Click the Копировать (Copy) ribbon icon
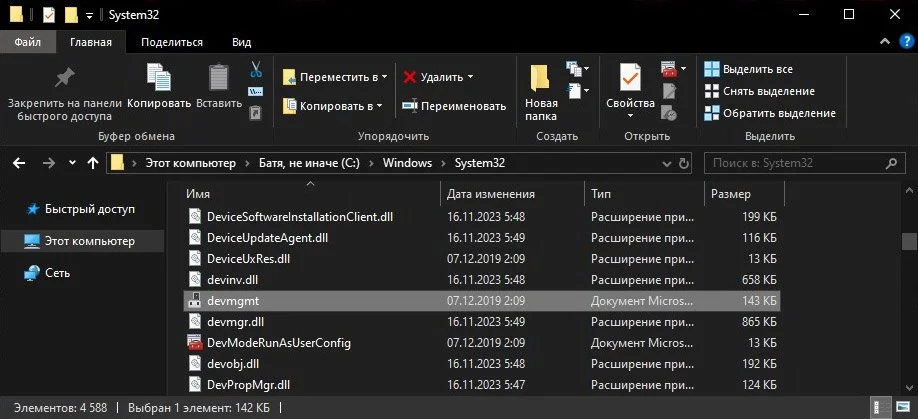This screenshot has width=918, height=419. tap(159, 77)
